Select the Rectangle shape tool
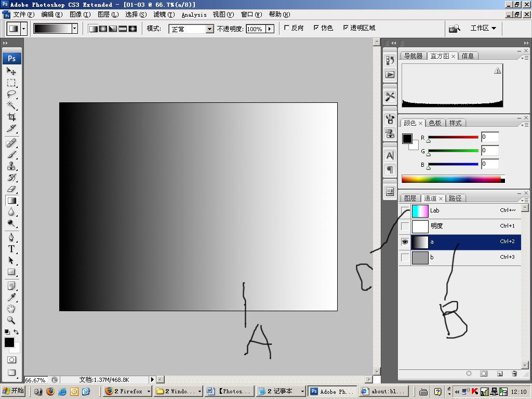This screenshot has height=399, width=532. [11, 272]
